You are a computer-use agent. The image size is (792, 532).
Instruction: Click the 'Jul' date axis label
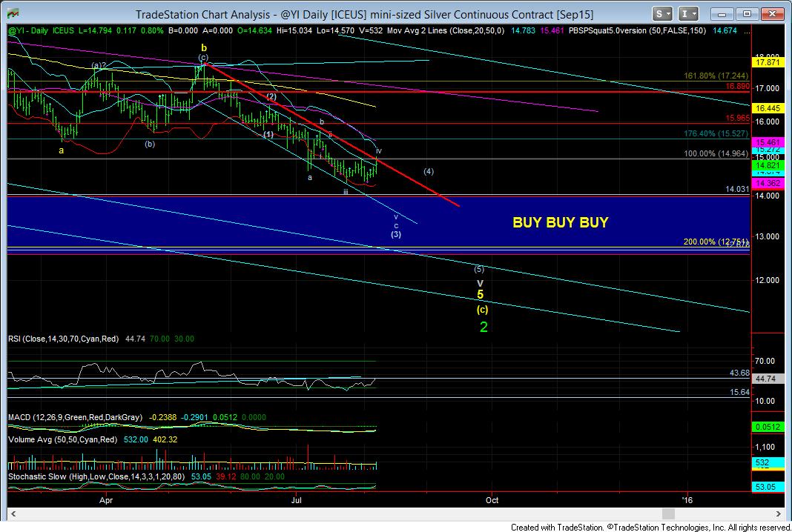tap(297, 500)
